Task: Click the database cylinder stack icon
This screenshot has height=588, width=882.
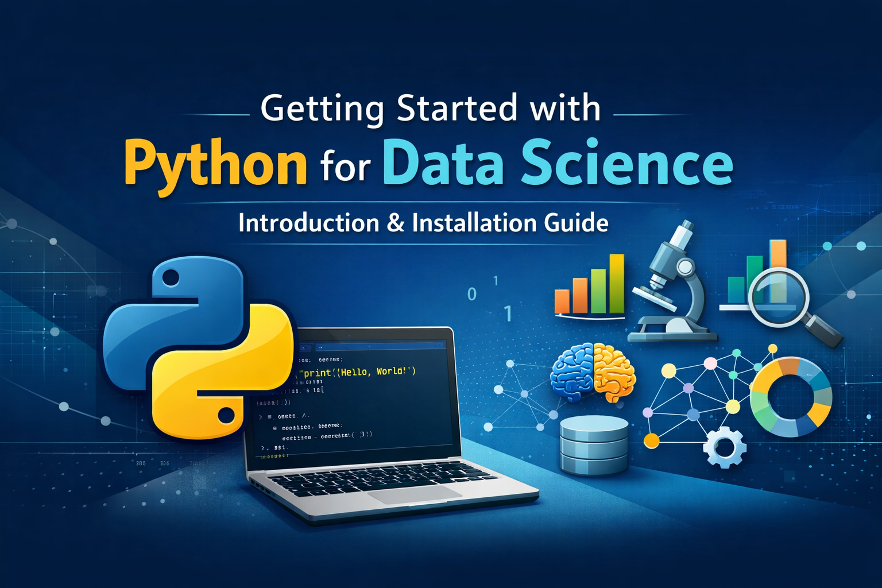Action: point(594,446)
